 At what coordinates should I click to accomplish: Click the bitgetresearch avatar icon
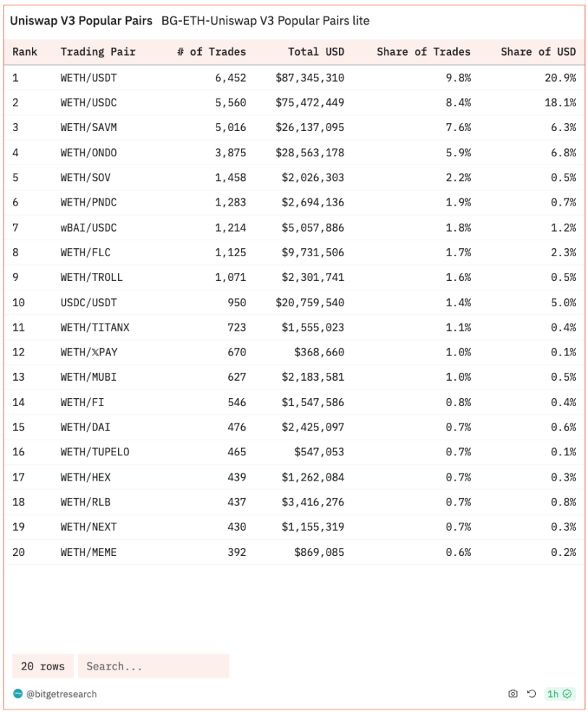(18, 693)
